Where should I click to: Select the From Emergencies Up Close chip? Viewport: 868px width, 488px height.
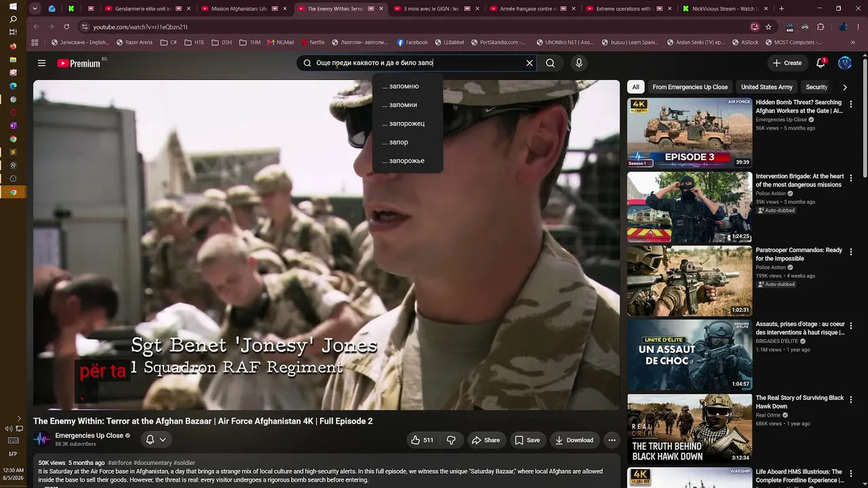[690, 87]
